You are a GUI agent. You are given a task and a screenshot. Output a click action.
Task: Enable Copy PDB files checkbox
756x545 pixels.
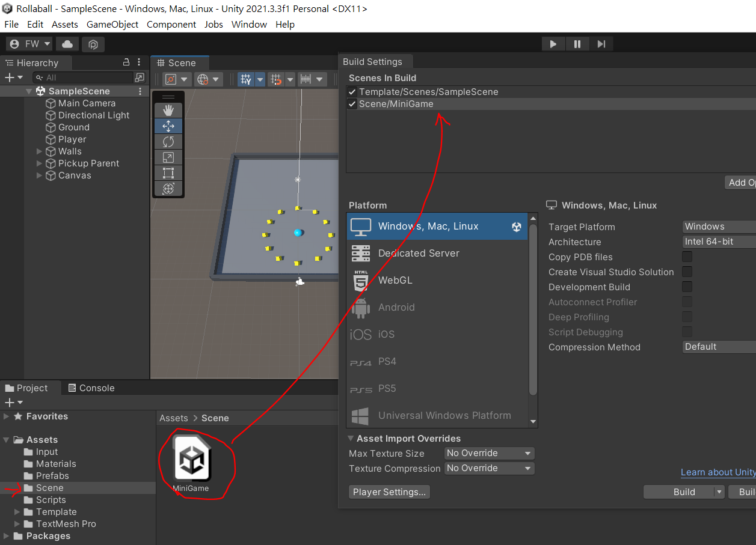(687, 257)
